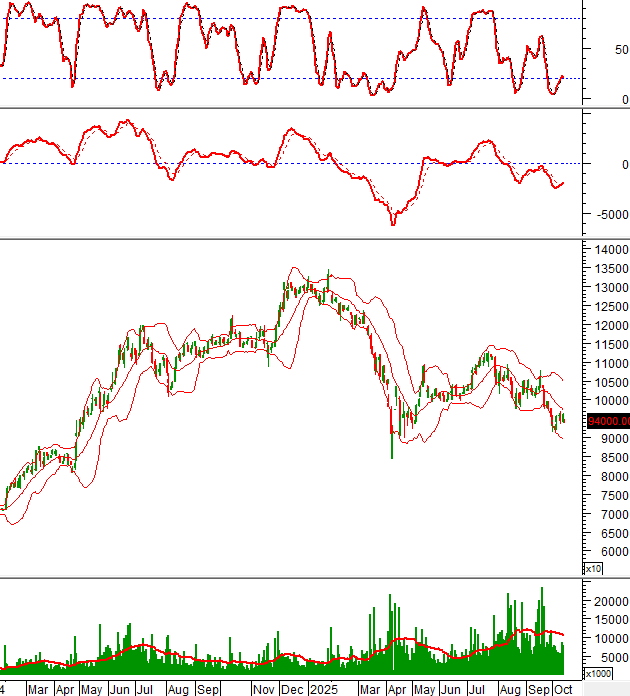
Task: Click the 50 level on oscillator axis
Action: (x=620, y=49)
